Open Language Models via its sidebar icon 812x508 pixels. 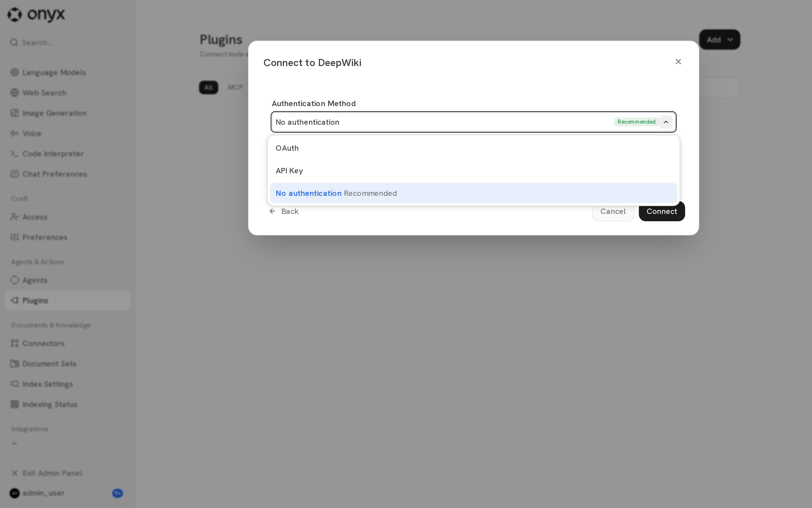pos(14,72)
